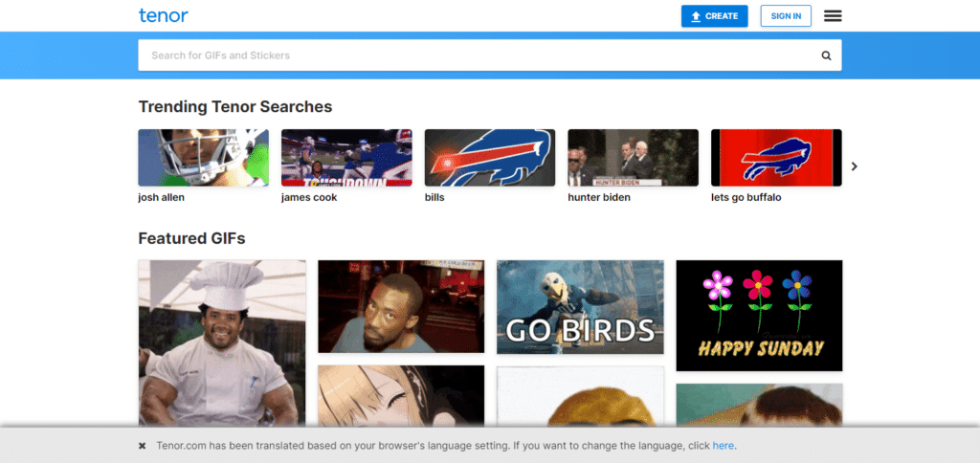Open the muscular chef featured GIF
This screenshot has height=463, width=980.
click(x=222, y=343)
